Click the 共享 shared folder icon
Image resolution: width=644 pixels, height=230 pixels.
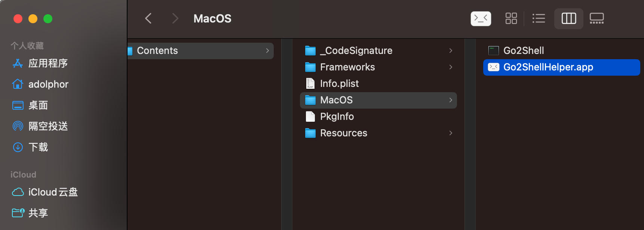(x=18, y=213)
